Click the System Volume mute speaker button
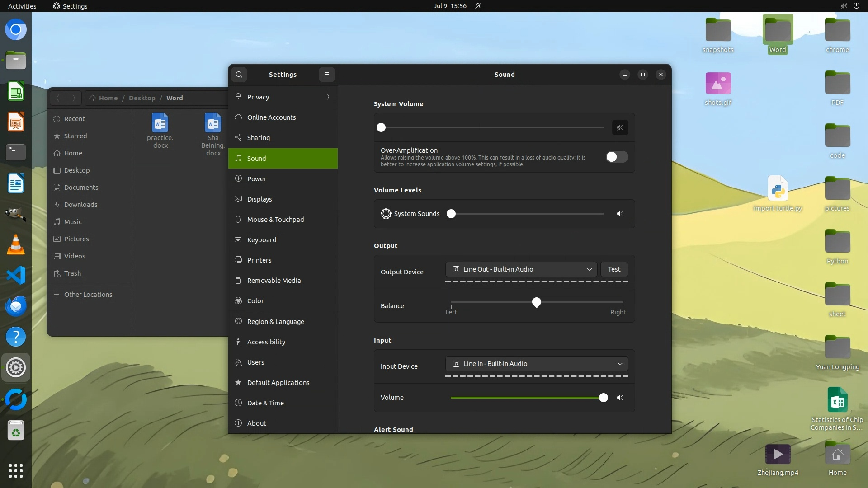868x488 pixels. [x=620, y=127]
